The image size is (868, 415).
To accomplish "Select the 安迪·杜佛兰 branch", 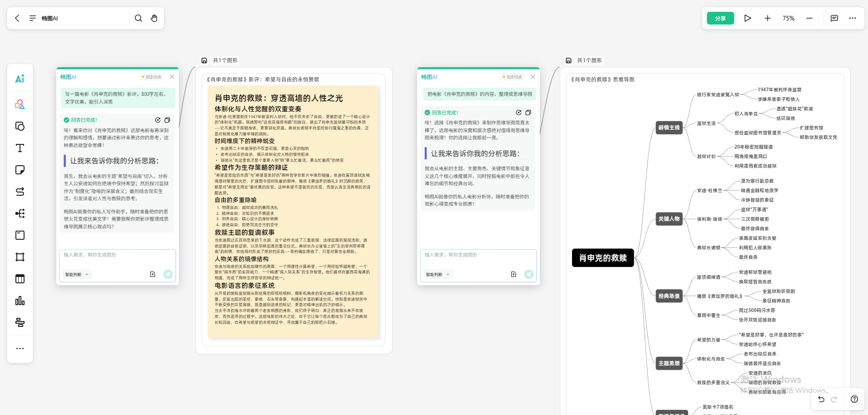I will click(710, 190).
